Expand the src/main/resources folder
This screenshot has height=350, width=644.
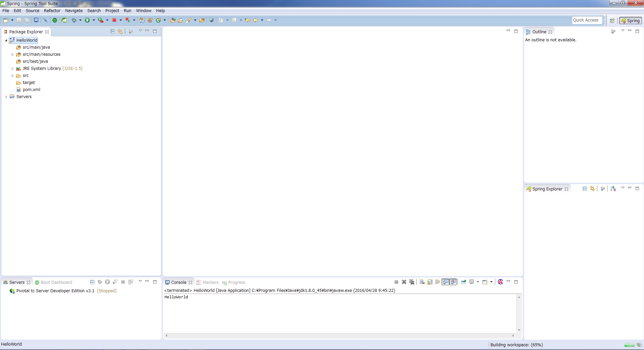[13, 54]
